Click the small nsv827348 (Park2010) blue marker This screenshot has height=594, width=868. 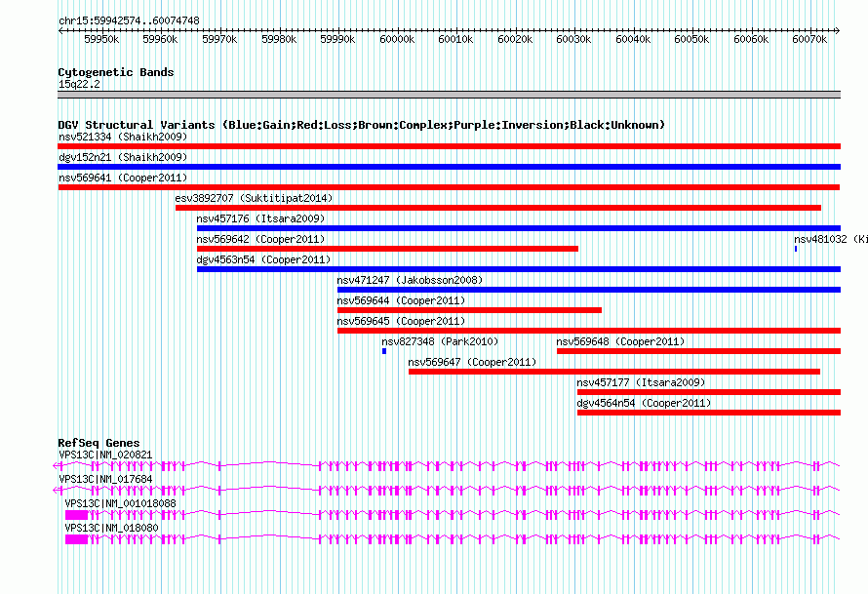[x=384, y=351]
